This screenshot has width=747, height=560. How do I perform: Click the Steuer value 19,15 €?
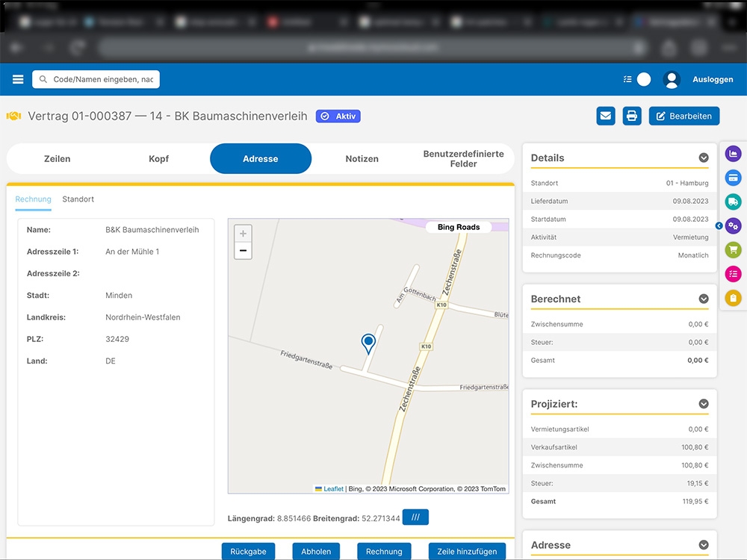click(x=698, y=483)
